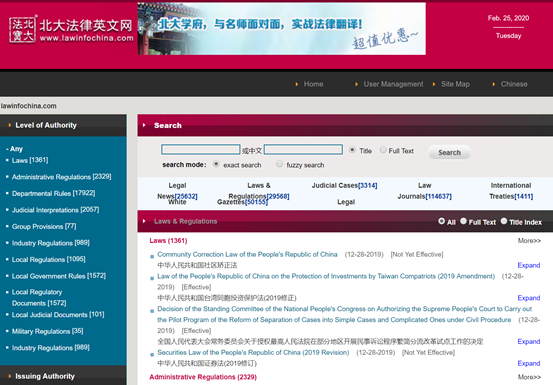Filter by Military Regulations [35]

click(48, 331)
